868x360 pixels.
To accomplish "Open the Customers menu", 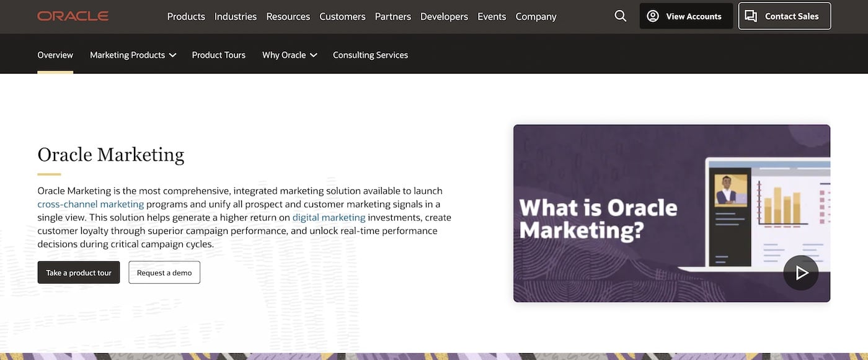I will pyautogui.click(x=342, y=16).
